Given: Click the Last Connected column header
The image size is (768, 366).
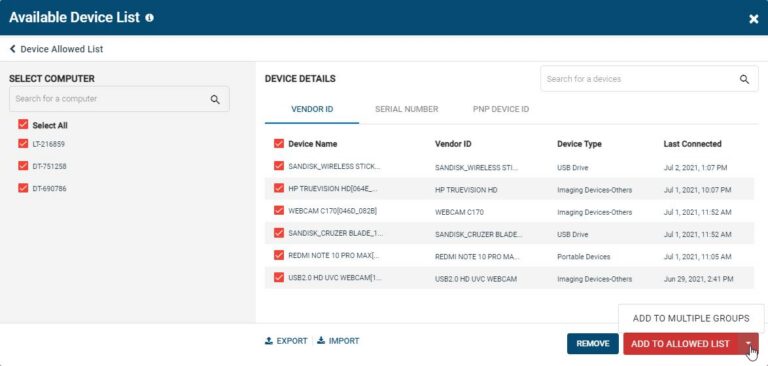Looking at the screenshot, I should coord(692,144).
